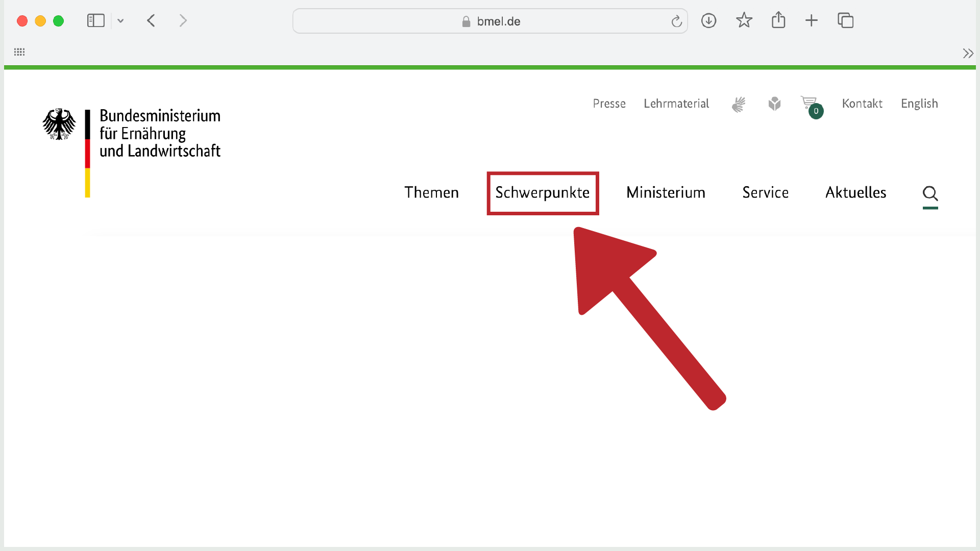
Task: Enter full screen with the green button
Action: click(x=59, y=21)
